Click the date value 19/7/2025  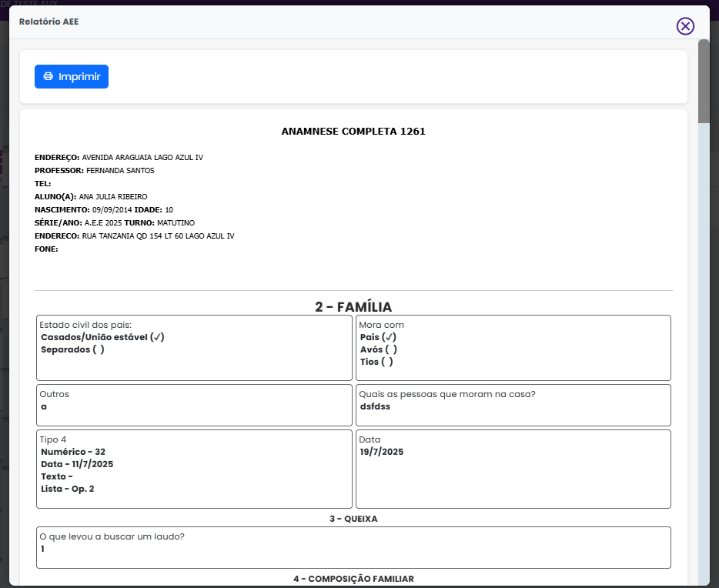382,452
